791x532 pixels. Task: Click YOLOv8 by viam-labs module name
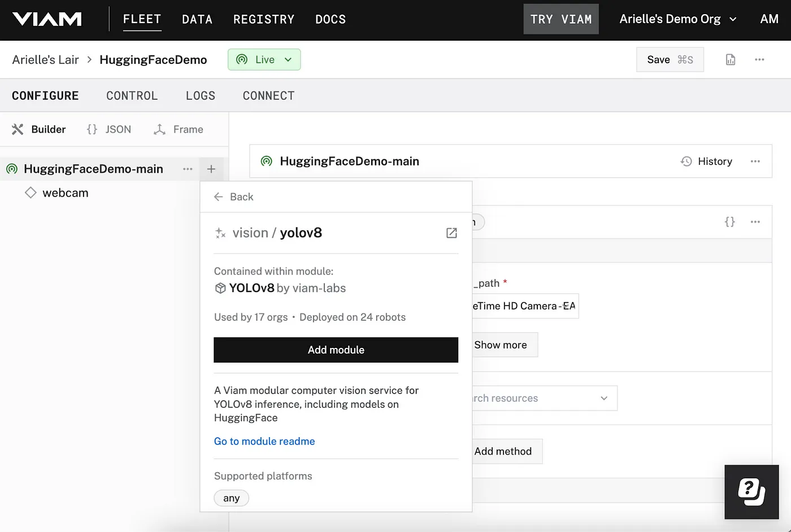tap(288, 288)
